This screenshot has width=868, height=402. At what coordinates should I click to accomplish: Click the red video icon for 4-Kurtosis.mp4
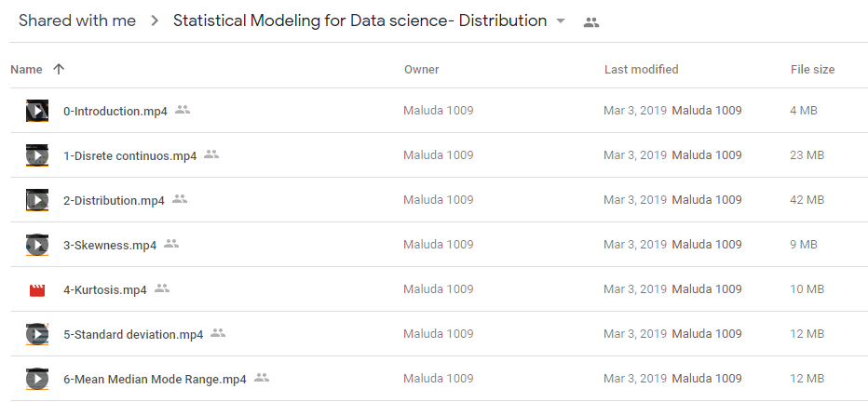click(x=37, y=289)
